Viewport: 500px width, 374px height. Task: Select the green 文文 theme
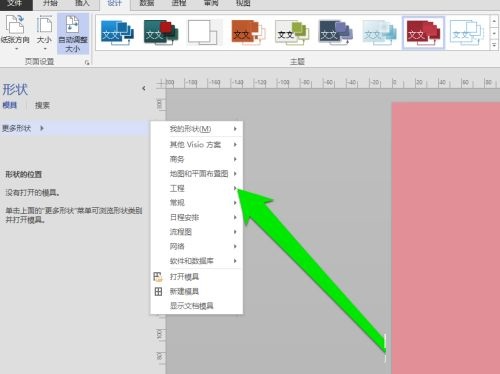tap(292, 33)
